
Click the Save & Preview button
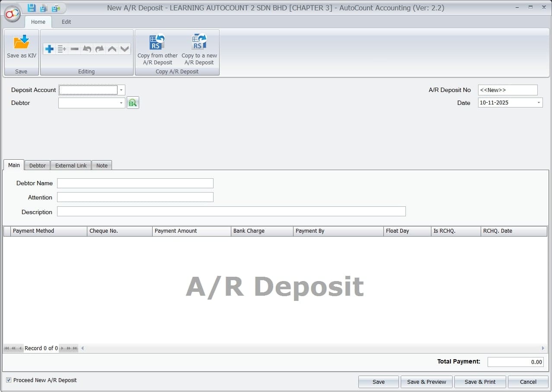[x=426, y=382]
